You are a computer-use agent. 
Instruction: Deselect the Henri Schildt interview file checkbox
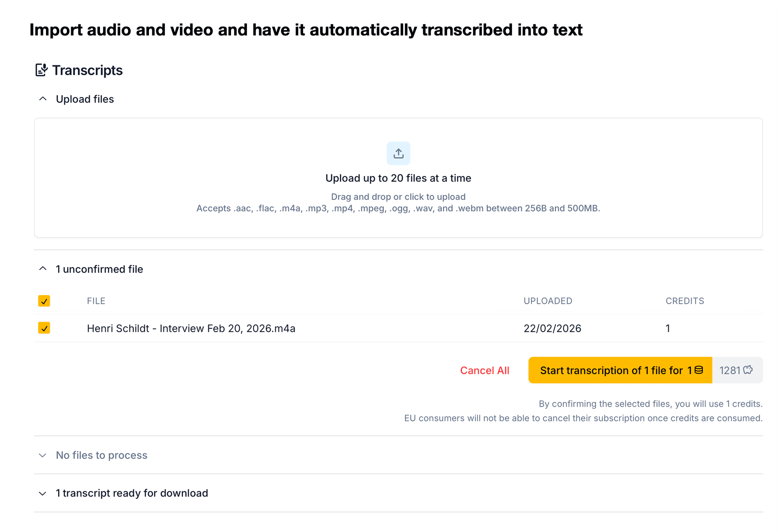coord(44,328)
